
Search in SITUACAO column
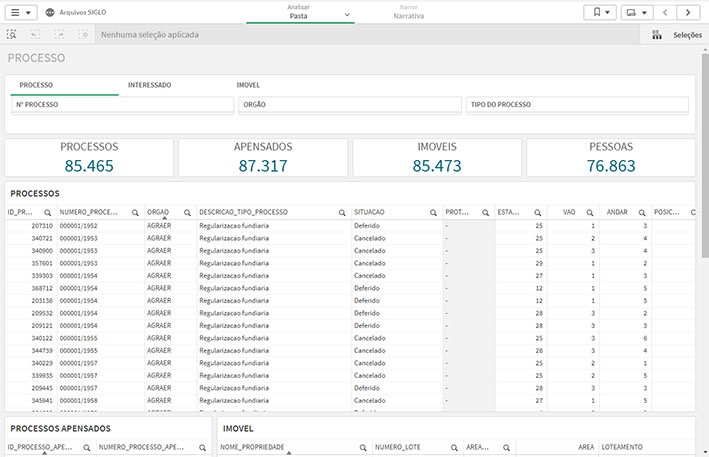pos(433,212)
